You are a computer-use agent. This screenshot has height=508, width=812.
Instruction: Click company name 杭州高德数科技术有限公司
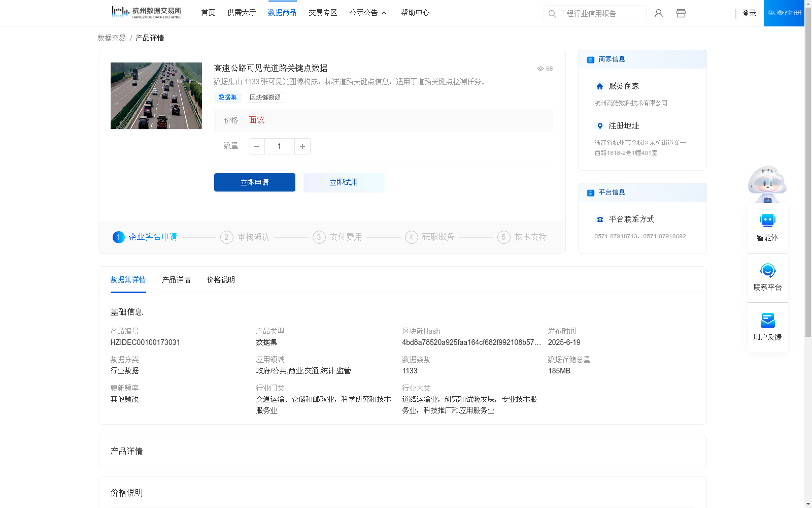point(631,103)
